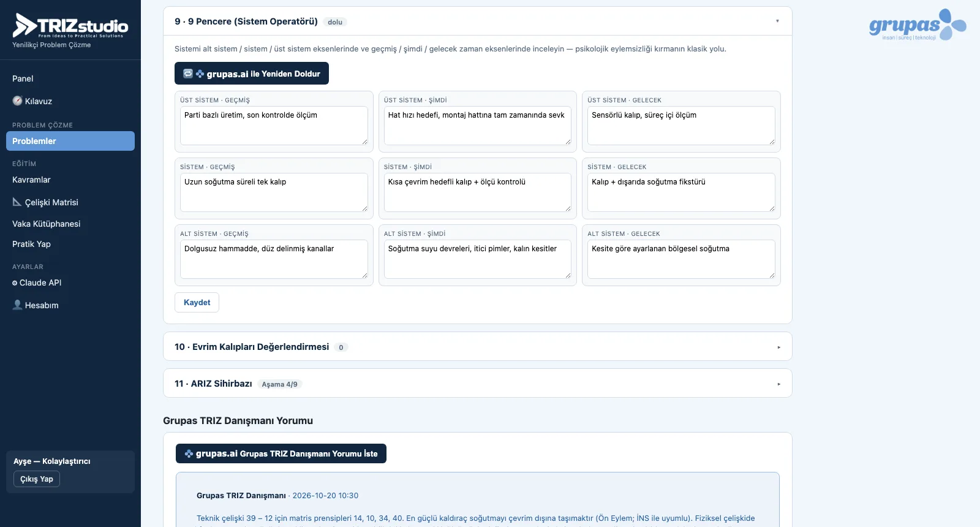Open Claude API settings via gear icon
980x527 pixels.
[15, 283]
